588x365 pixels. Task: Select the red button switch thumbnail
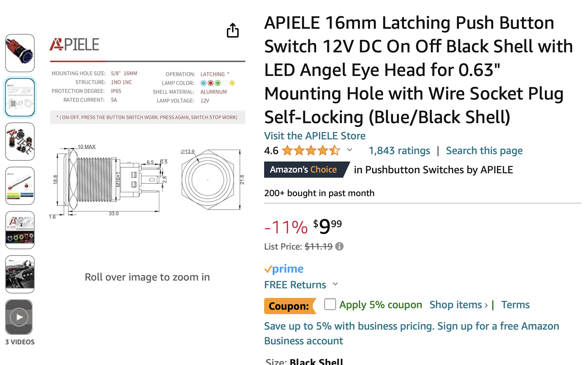coord(20,53)
